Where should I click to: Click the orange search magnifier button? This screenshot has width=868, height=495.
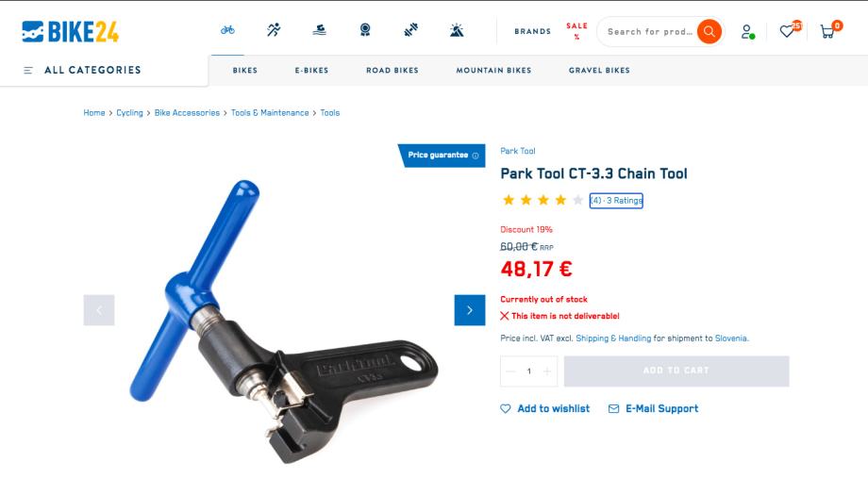point(709,31)
